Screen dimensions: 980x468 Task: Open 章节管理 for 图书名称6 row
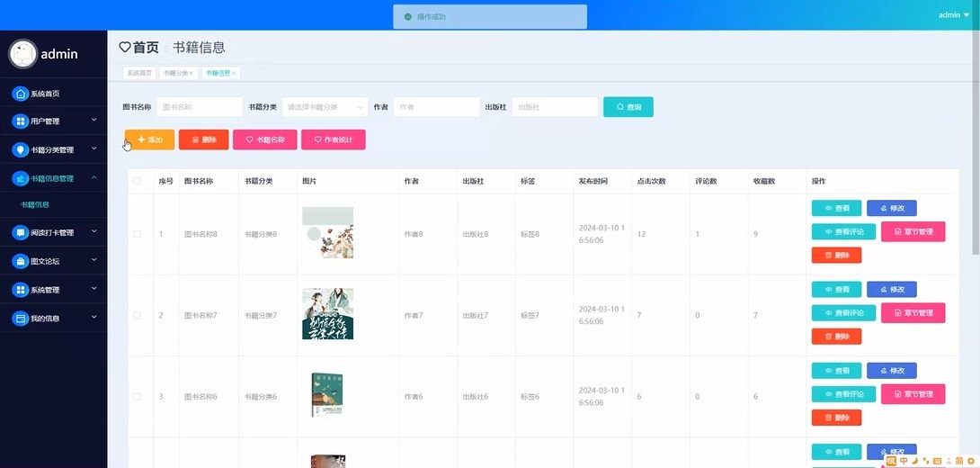(913, 394)
